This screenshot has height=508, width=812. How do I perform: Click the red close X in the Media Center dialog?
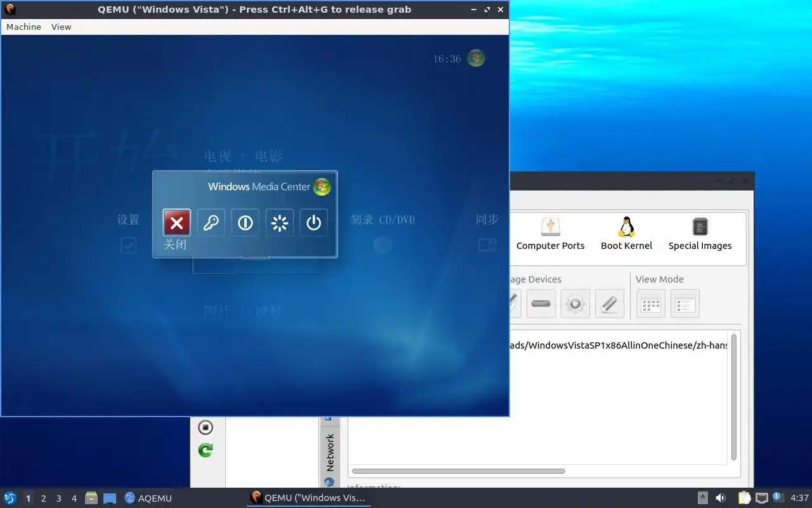tap(177, 223)
